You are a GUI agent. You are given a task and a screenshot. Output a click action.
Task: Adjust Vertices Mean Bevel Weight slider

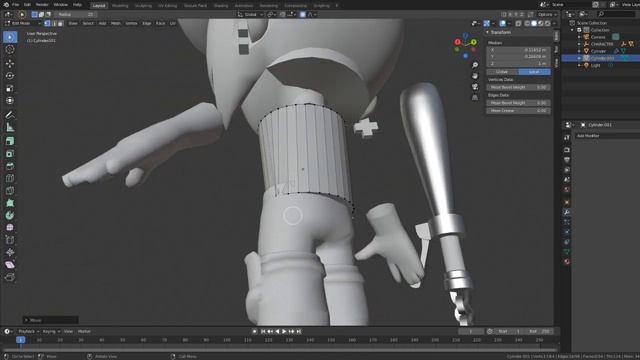518,87
